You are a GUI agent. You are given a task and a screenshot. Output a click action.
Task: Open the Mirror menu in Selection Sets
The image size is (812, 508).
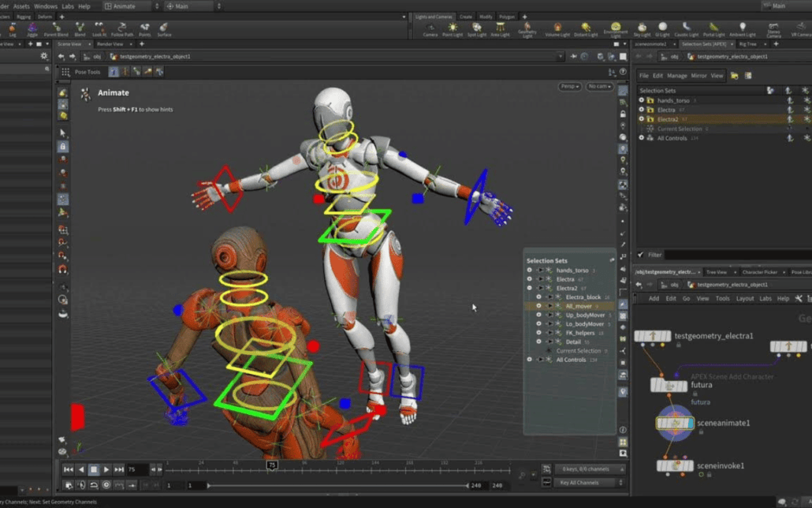point(698,76)
